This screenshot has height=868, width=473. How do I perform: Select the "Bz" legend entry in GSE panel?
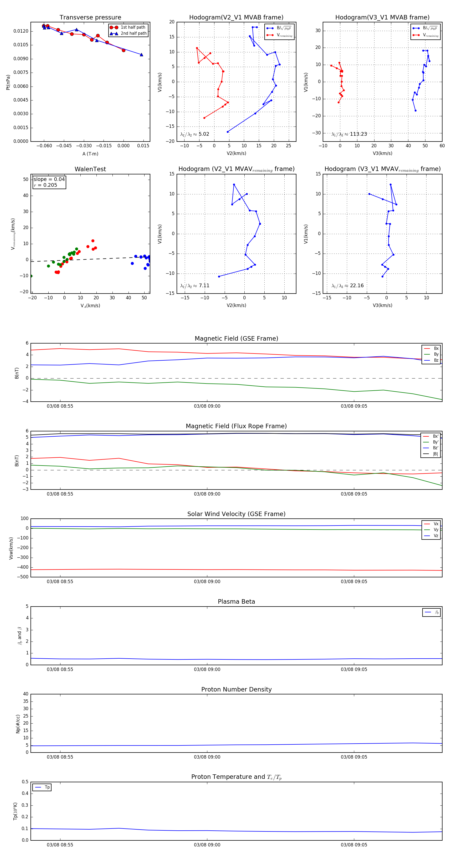(x=431, y=361)
